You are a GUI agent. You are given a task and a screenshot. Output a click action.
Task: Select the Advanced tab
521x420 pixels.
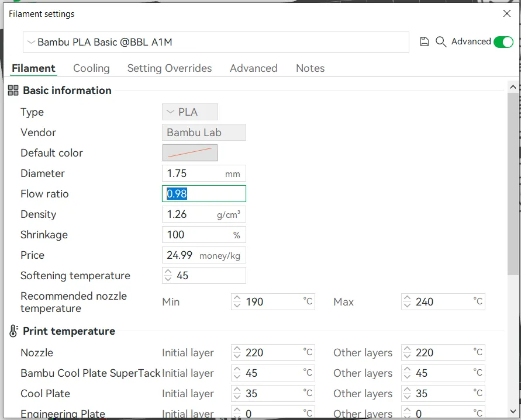tap(254, 68)
